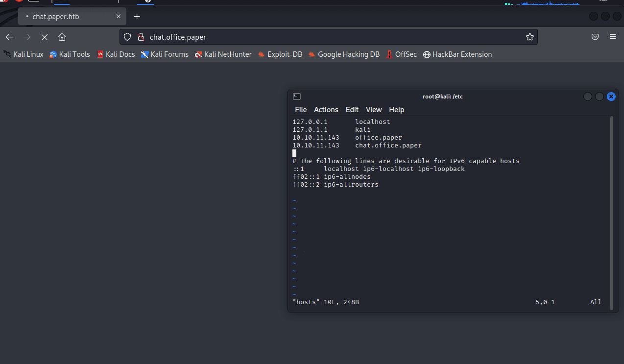
Task: Open the terminal File menu
Action: pos(301,110)
